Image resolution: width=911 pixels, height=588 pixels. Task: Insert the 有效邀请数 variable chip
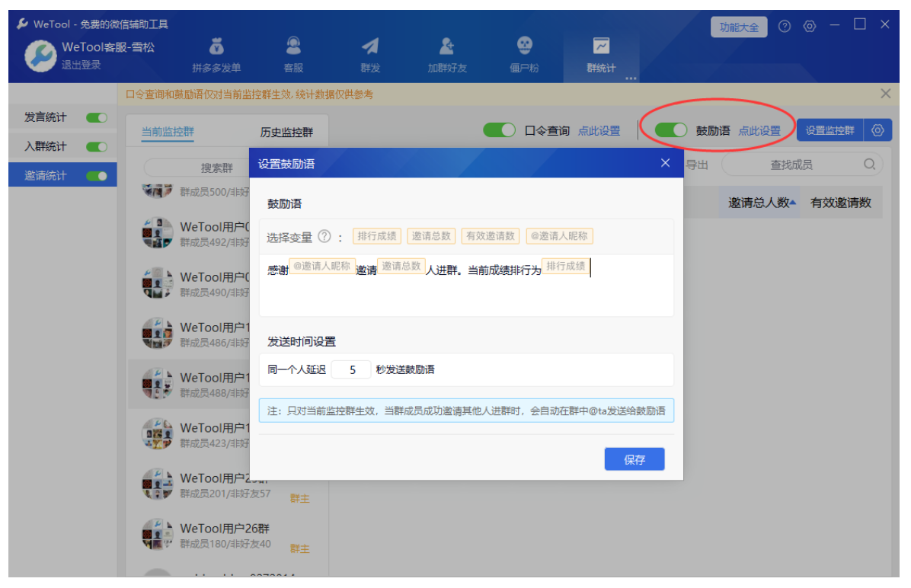[491, 236]
